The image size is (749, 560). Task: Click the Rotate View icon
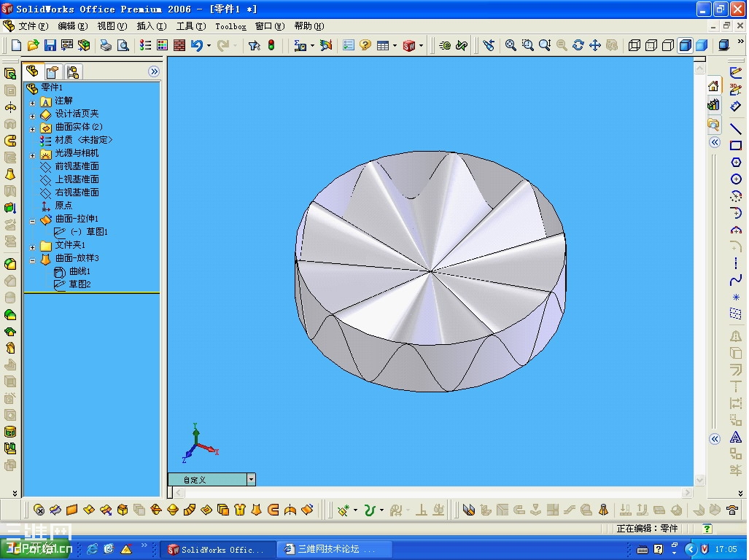click(x=578, y=45)
